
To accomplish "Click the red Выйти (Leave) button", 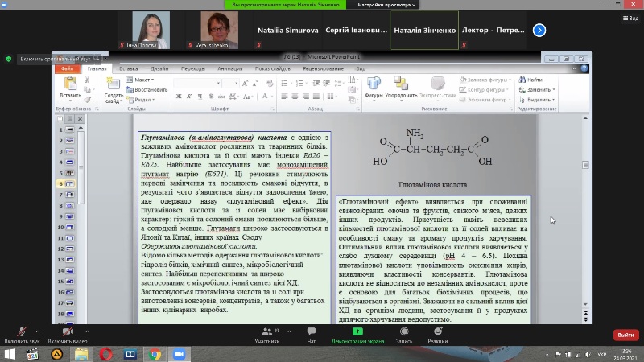I will click(x=625, y=335).
